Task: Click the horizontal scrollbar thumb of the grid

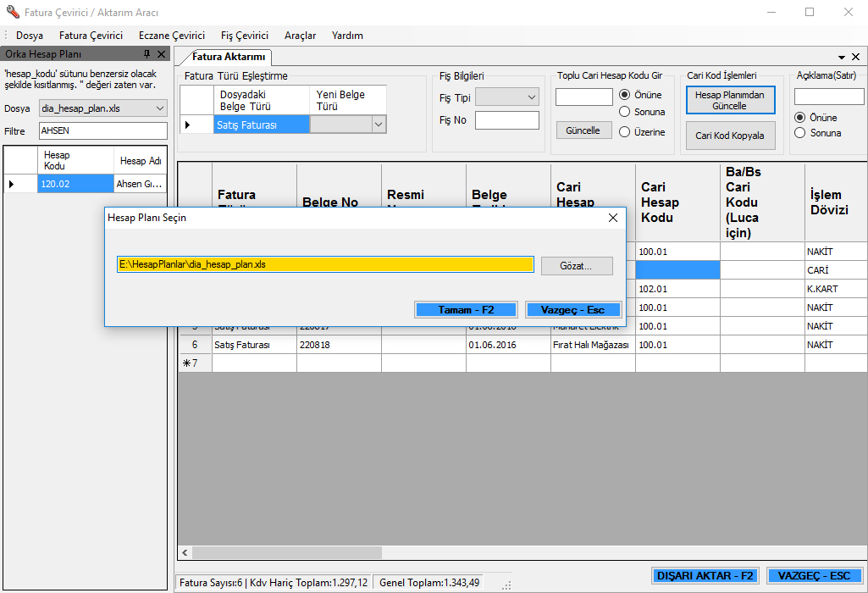Action: pos(287,552)
